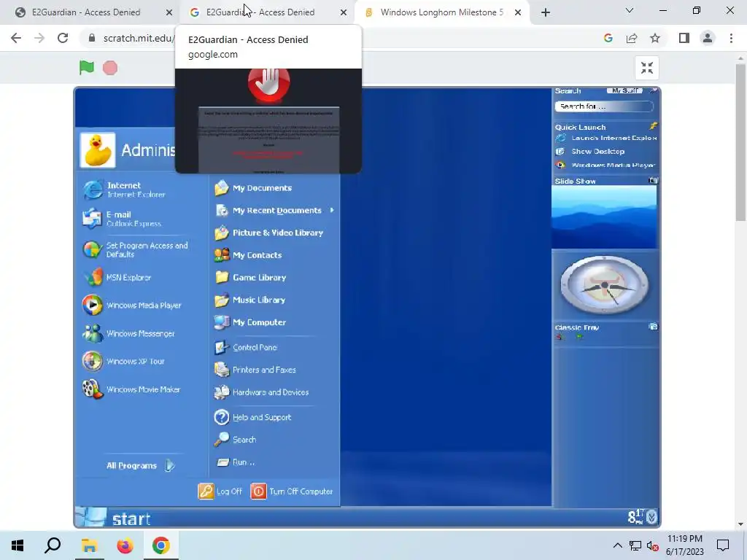Go back in Chrome
This screenshot has width=747, height=560.
tap(16, 38)
